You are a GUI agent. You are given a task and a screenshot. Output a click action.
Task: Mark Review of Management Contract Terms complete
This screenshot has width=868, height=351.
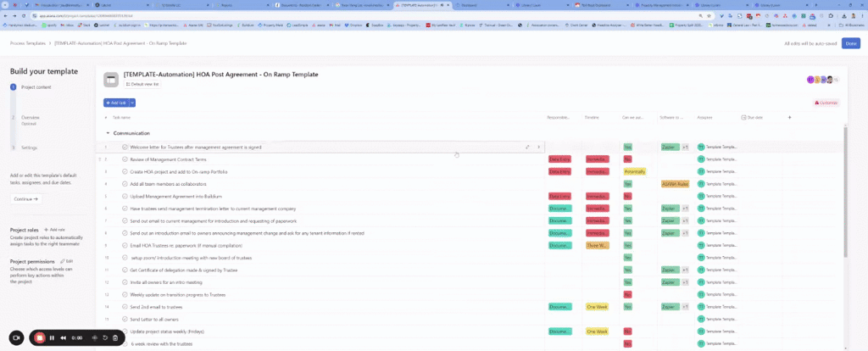point(125,159)
